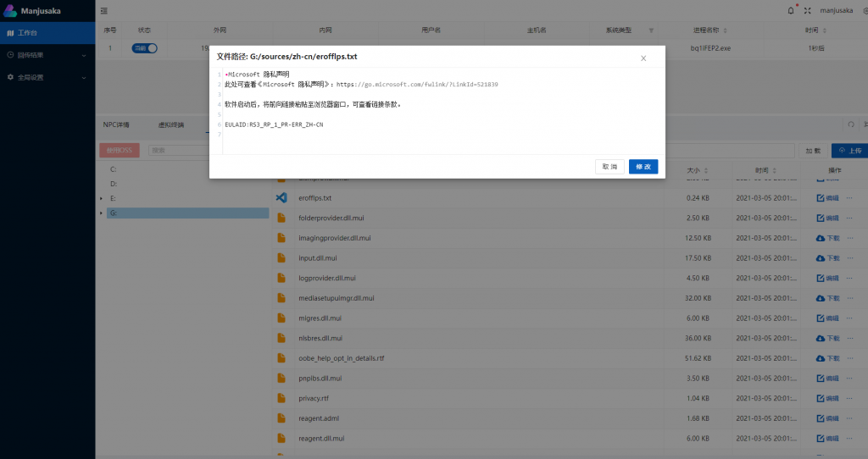Toggle fullscreen icon in top bar
868x459 pixels.
click(808, 10)
